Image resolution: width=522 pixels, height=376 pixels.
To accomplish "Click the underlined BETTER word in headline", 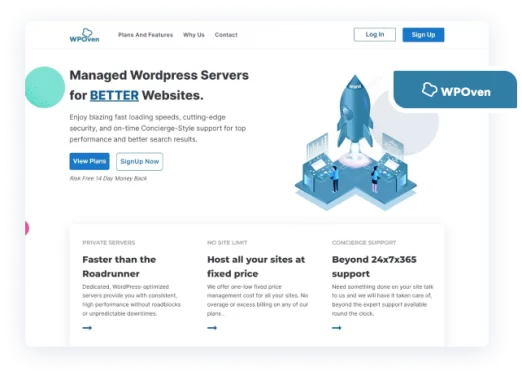I will (114, 96).
